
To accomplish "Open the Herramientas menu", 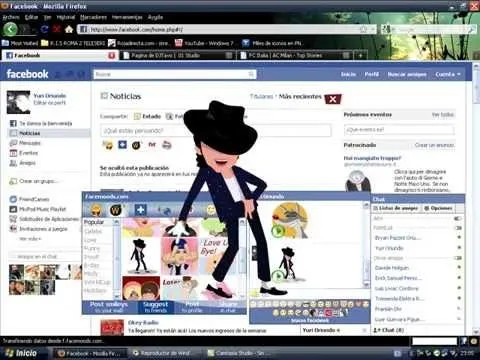I will (127, 17).
